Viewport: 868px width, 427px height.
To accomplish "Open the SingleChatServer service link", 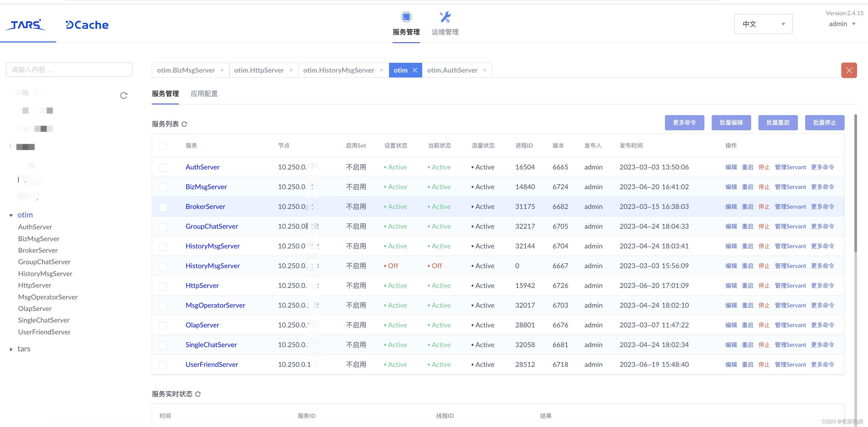I will pos(211,345).
